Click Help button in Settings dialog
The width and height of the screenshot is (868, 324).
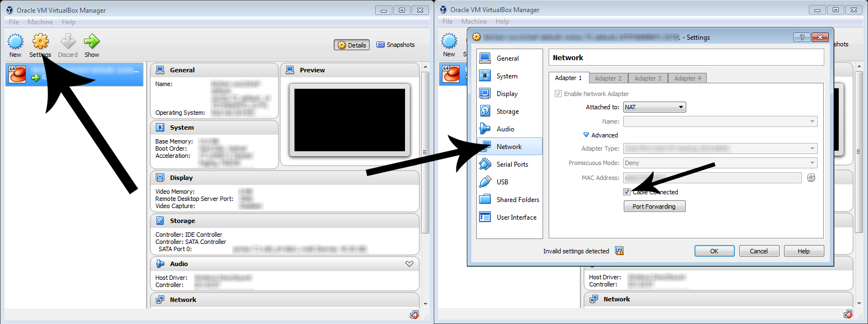pyautogui.click(x=804, y=251)
